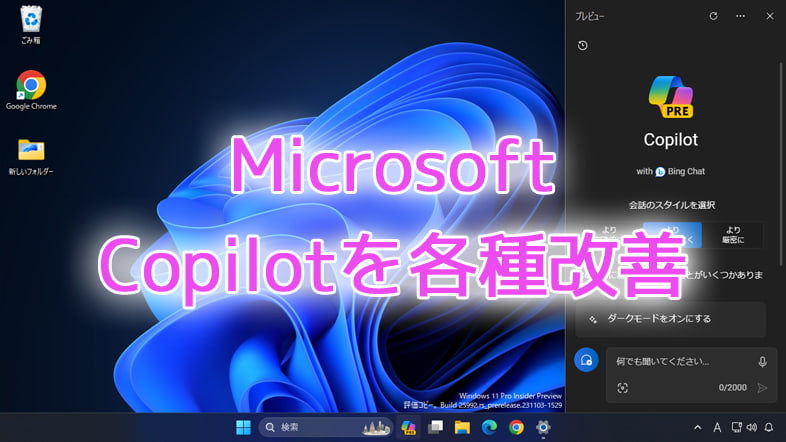This screenshot has width=786, height=442.
Task: Refresh the Copilot panel
Action: click(x=713, y=16)
